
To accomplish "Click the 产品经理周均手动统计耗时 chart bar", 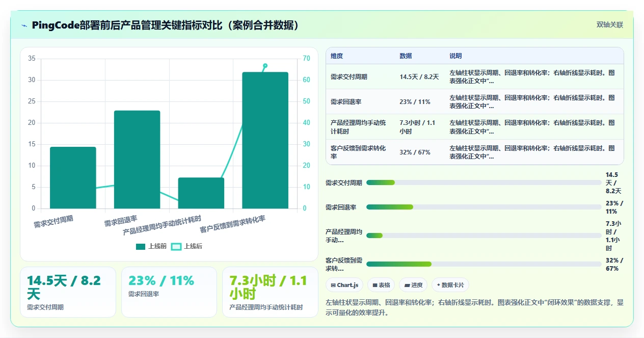I will point(201,193).
